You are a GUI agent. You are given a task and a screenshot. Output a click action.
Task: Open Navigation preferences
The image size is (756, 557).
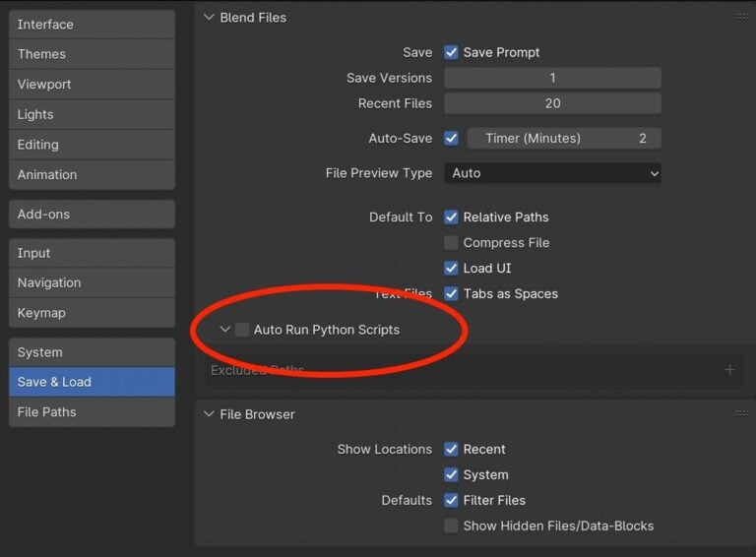point(92,282)
